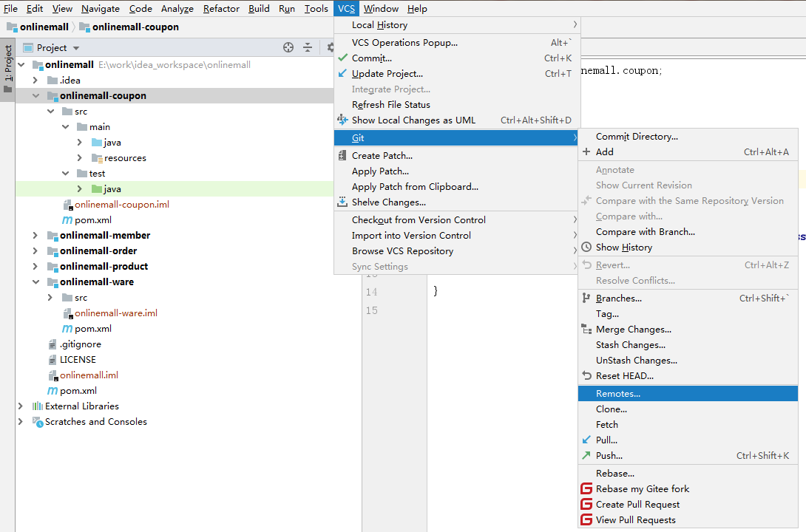Viewport: 806px width, 532px height.
Task: Click the plus icon next to Add
Action: [586, 152]
